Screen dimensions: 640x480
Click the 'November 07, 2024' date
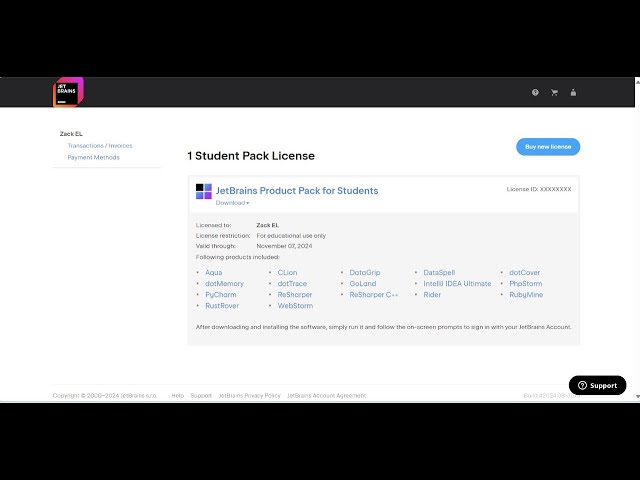pyautogui.click(x=284, y=246)
